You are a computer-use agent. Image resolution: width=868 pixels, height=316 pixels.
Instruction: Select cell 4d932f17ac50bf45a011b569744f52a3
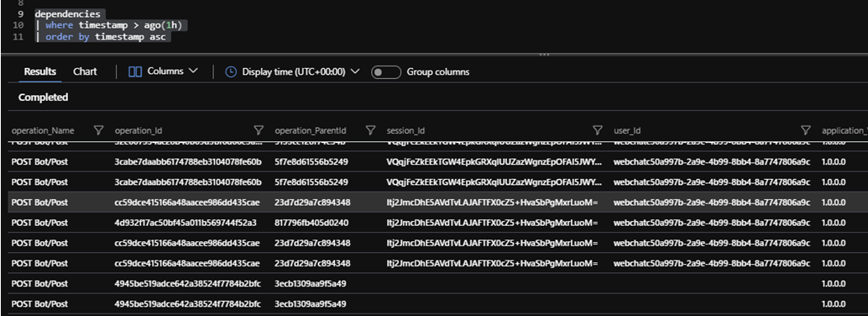(x=186, y=223)
